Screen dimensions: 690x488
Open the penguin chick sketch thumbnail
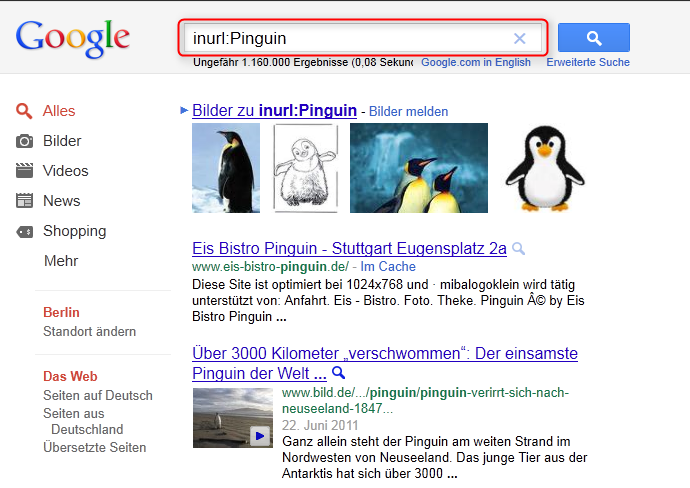[305, 168]
